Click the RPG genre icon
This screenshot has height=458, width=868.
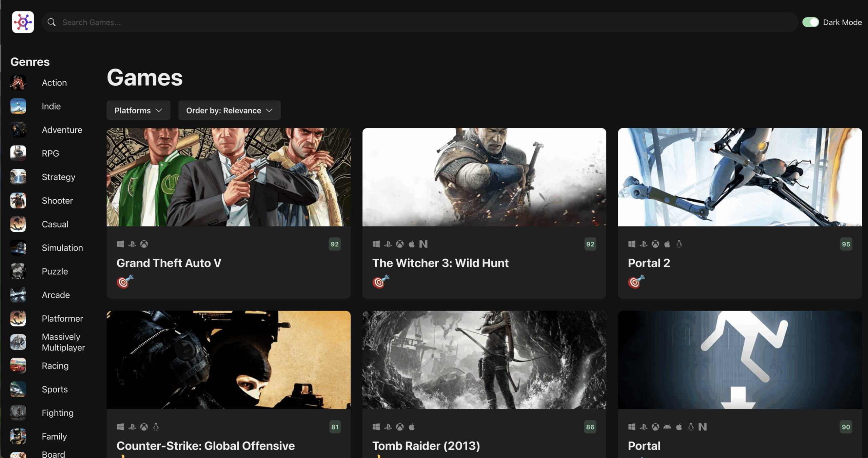[18, 153]
